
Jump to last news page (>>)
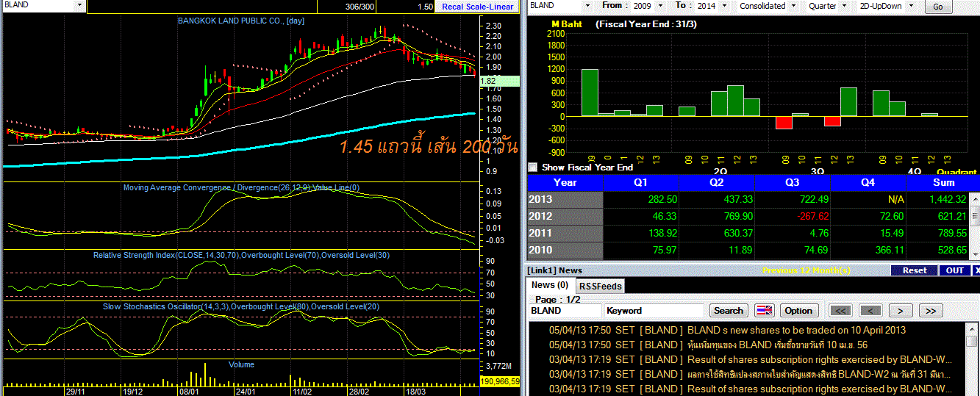(931, 310)
